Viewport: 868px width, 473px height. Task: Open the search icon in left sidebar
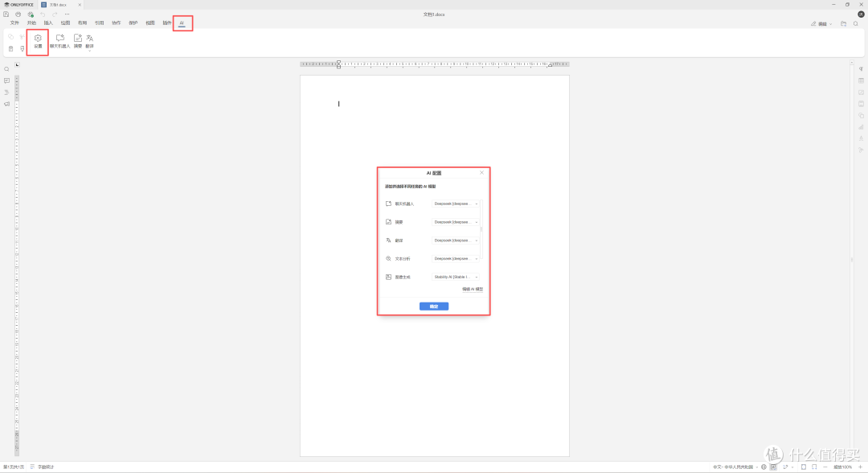click(6, 69)
